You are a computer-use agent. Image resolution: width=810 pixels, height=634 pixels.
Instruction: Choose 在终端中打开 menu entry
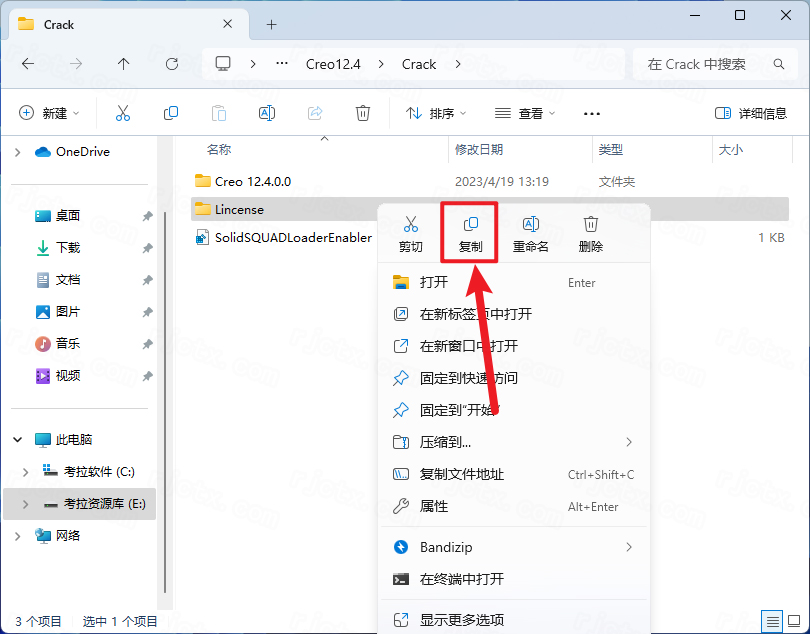515,579
